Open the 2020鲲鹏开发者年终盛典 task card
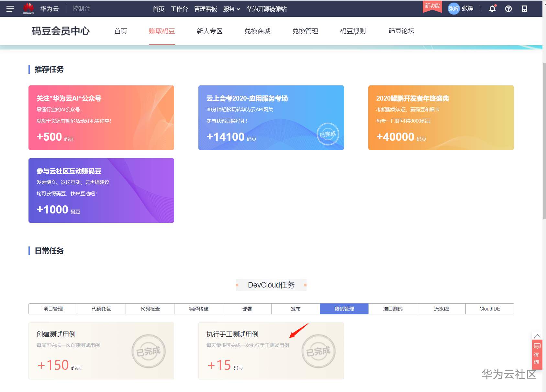 (x=441, y=118)
